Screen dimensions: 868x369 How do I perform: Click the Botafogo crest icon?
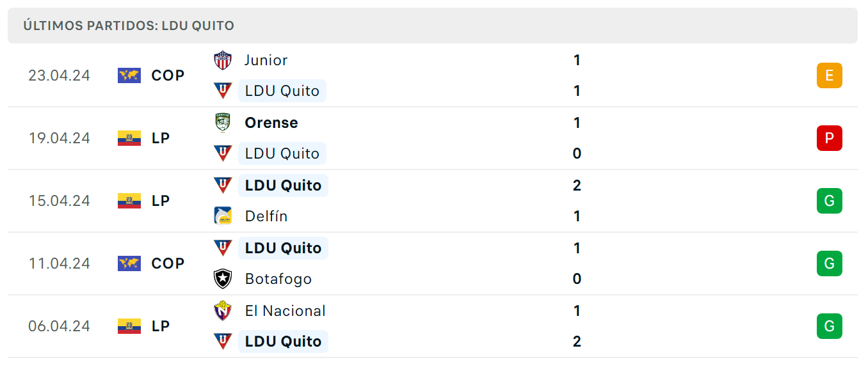tap(222, 279)
